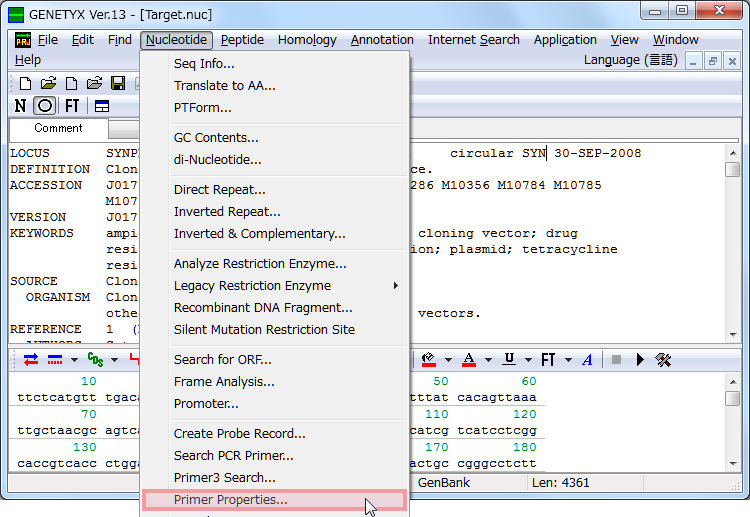
Task: Open the Find menu
Action: pos(120,40)
